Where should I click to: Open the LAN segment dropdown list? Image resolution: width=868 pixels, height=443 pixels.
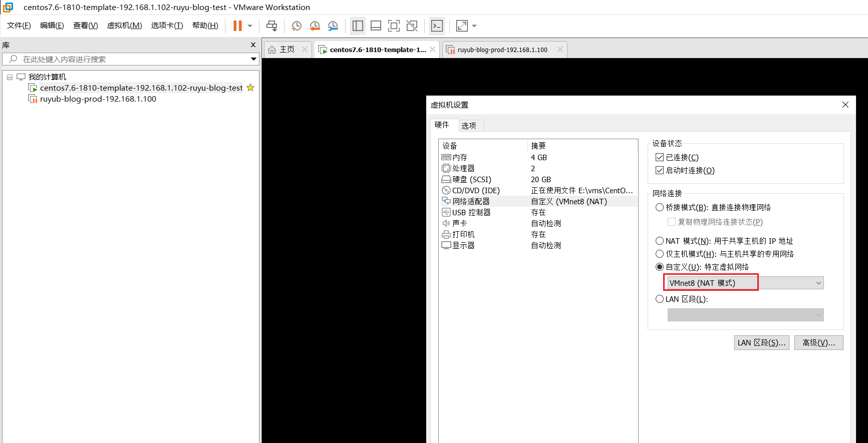tap(745, 315)
